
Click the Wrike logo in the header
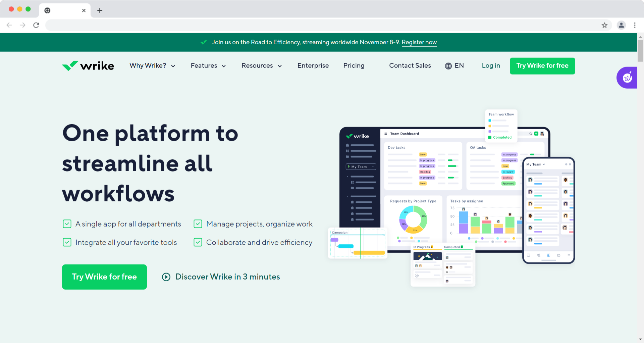pos(88,66)
